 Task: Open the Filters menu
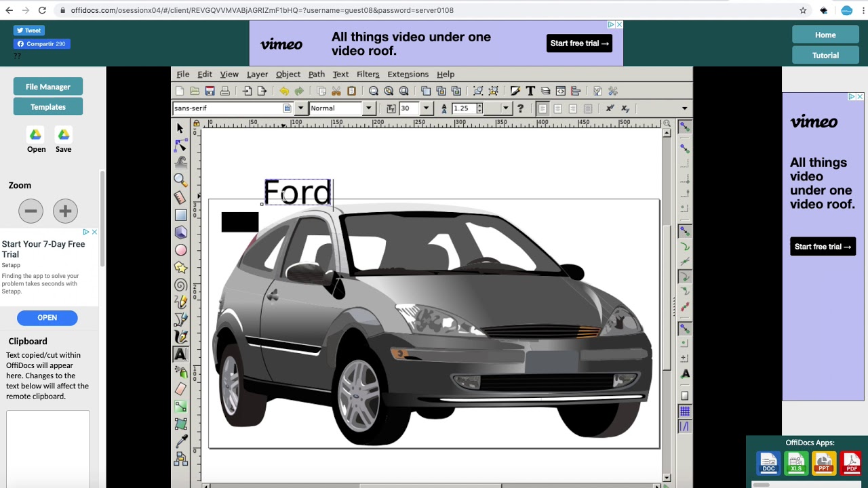368,74
